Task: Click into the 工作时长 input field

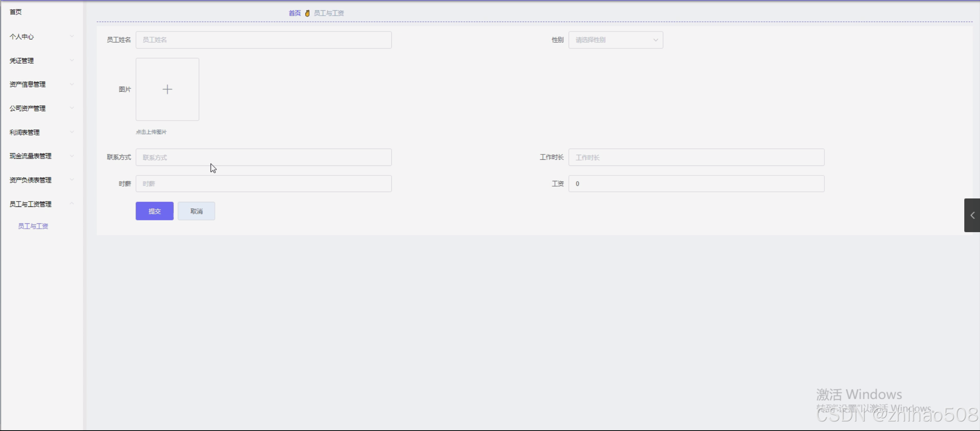Action: tap(696, 157)
